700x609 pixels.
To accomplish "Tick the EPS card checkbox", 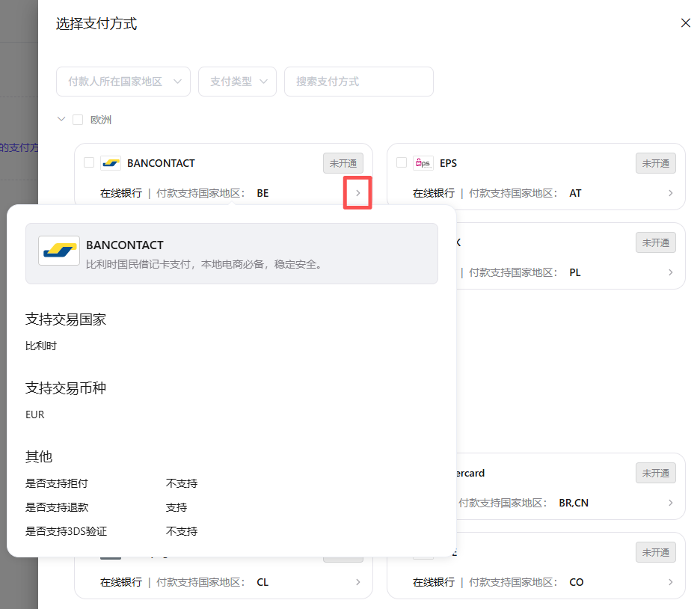I will click(x=402, y=162).
